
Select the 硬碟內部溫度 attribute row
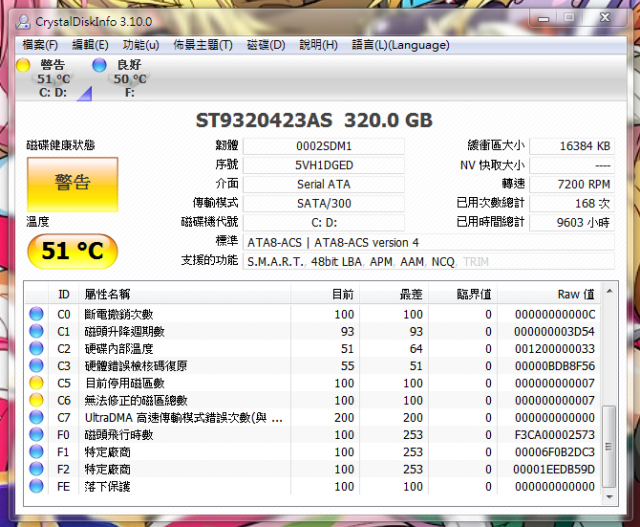pos(312,348)
